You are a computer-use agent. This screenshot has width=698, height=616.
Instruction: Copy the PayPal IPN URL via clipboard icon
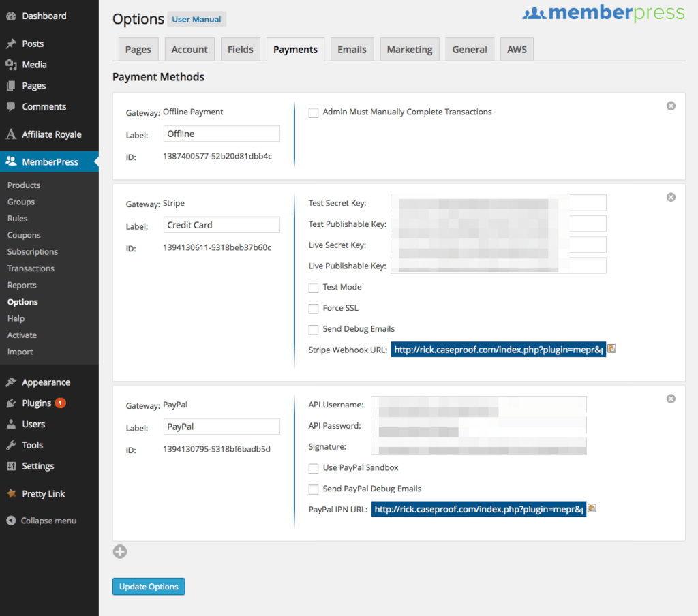click(x=592, y=508)
